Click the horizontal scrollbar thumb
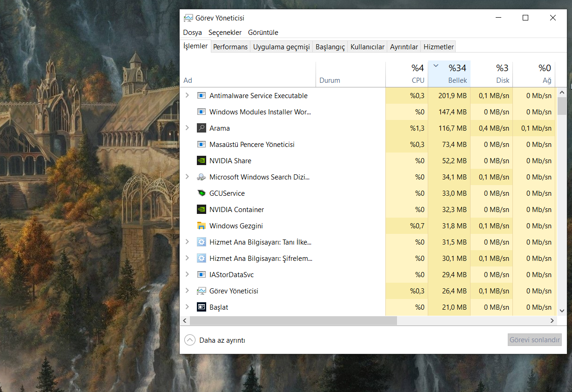This screenshot has height=392, width=572. coord(293,321)
